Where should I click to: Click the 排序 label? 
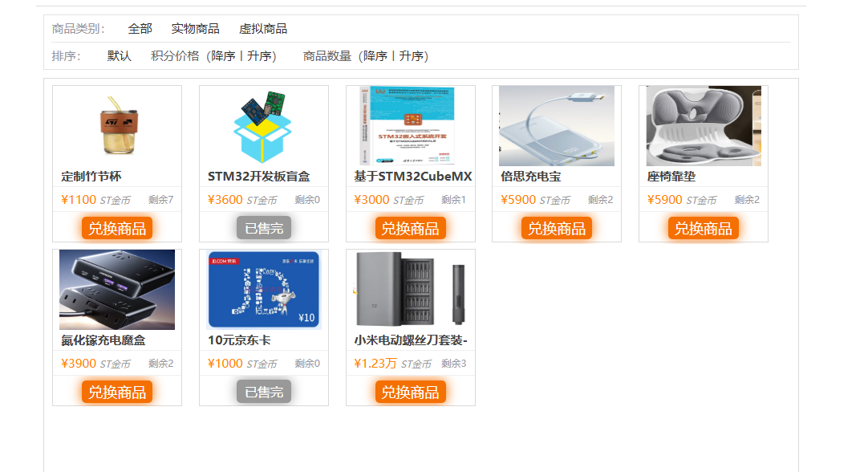[67, 56]
